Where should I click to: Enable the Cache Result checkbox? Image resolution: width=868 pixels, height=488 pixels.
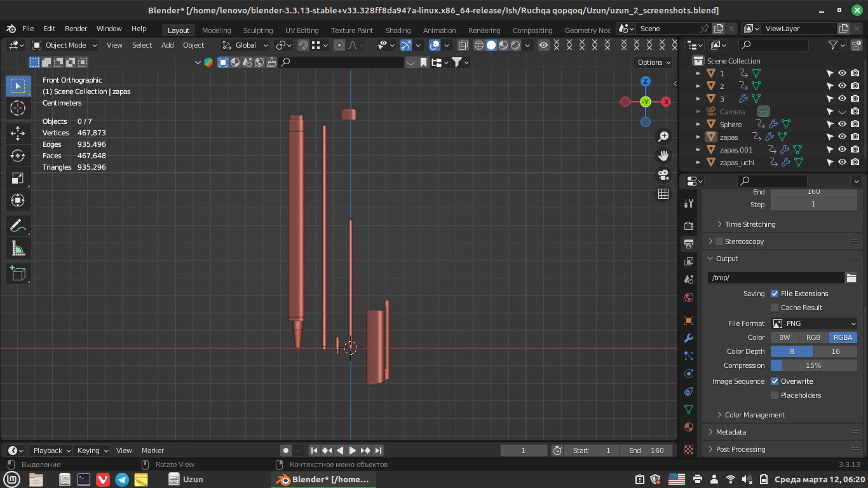pos(775,308)
